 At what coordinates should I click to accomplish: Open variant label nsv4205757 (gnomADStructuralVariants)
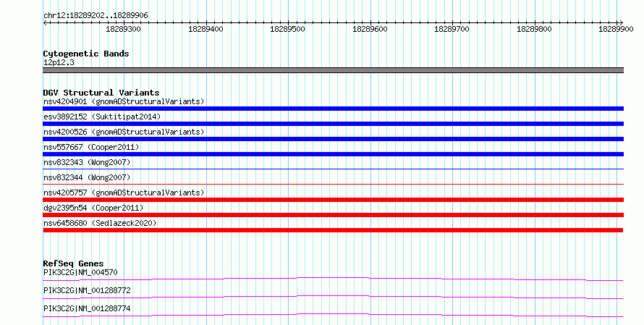click(x=124, y=193)
